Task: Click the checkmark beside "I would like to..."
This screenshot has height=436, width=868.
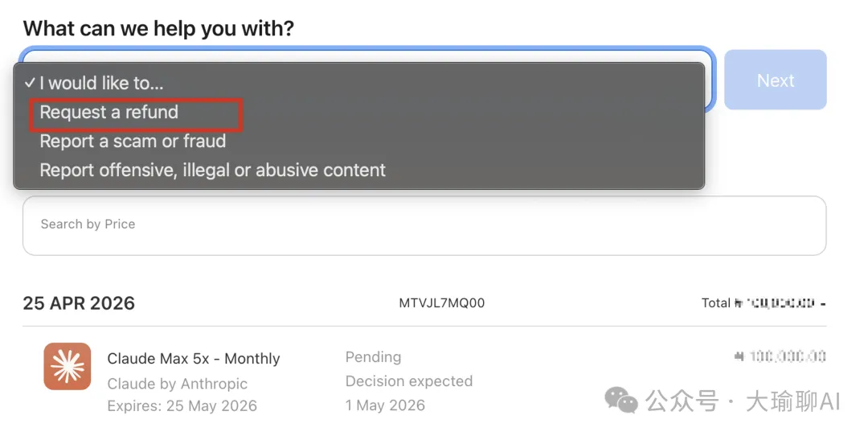Action: [x=29, y=83]
